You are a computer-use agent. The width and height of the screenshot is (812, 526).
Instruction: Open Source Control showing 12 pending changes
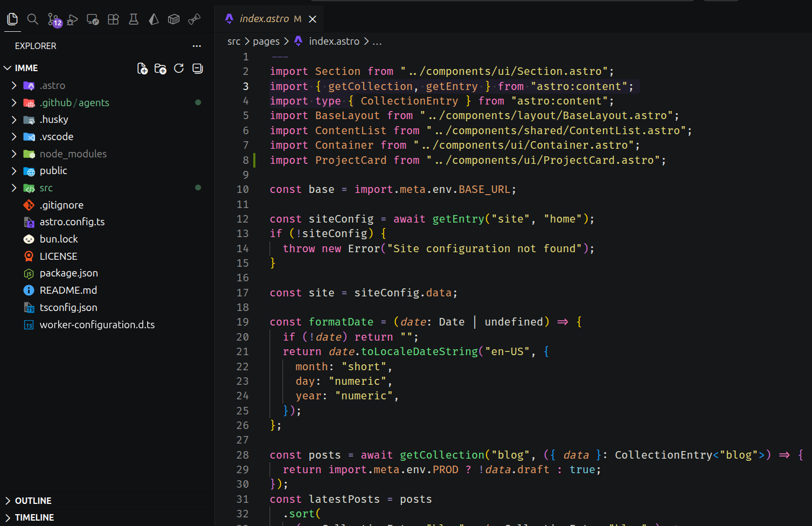tap(52, 19)
